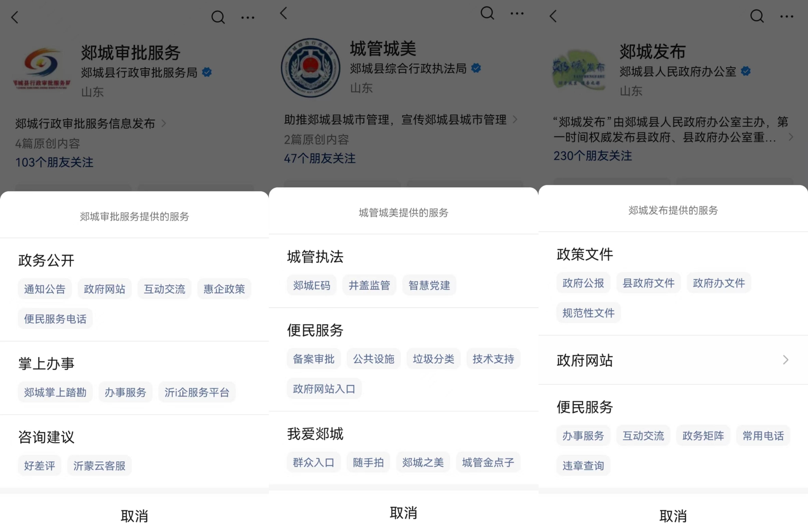
Task: Select the 井盖监管 chip
Action: point(369,285)
